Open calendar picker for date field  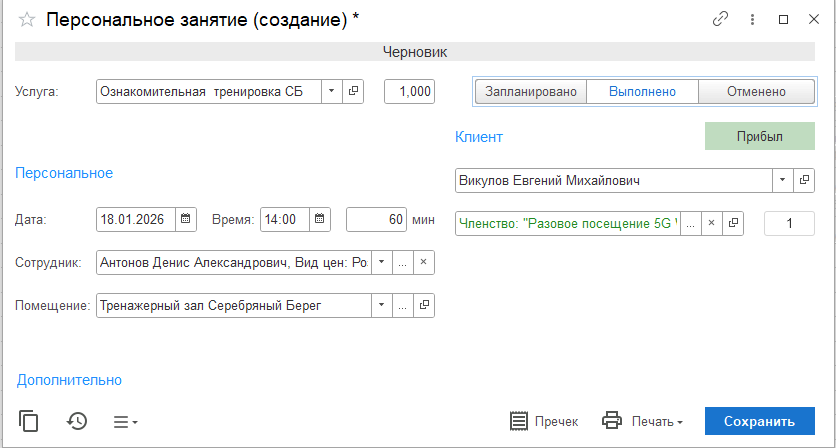(x=186, y=219)
